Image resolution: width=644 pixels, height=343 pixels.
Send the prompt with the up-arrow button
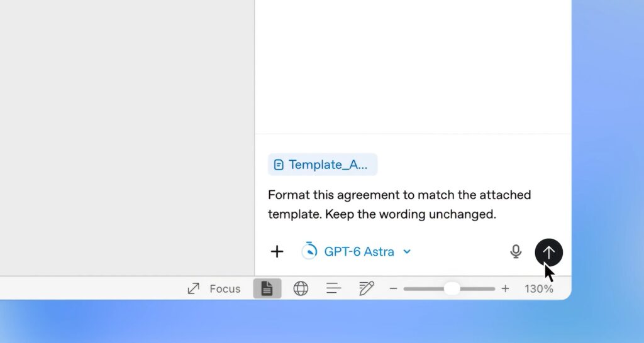click(548, 253)
